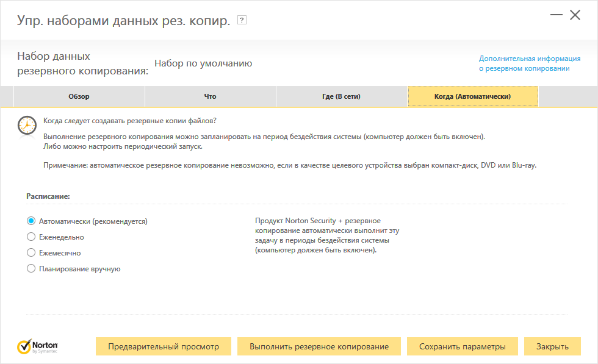Click the Сохранить параметры button
Viewport: 598px width, 364px height.
click(462, 346)
